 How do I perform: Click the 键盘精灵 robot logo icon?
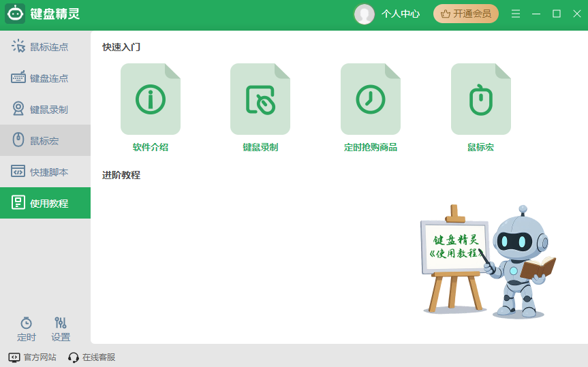point(15,14)
